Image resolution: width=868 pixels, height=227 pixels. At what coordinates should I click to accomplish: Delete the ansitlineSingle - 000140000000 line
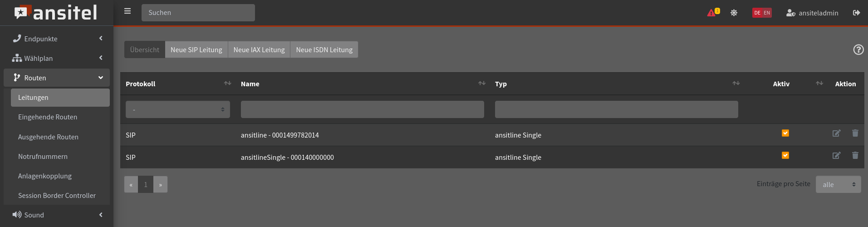coord(855,155)
